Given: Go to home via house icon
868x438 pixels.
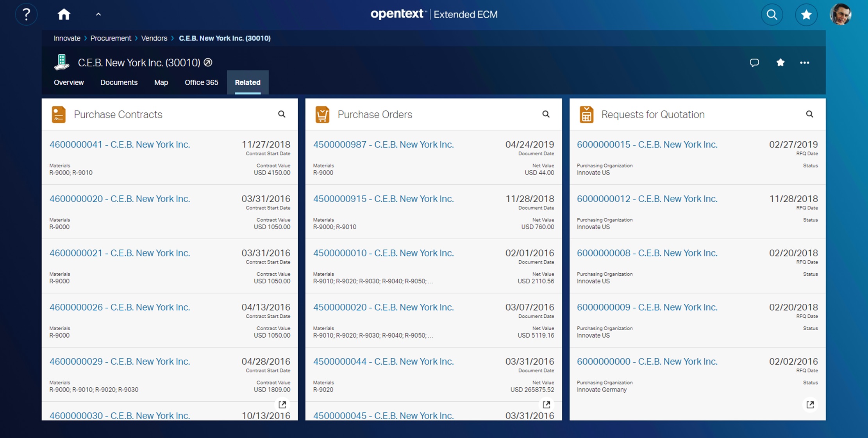Looking at the screenshot, I should pos(64,14).
